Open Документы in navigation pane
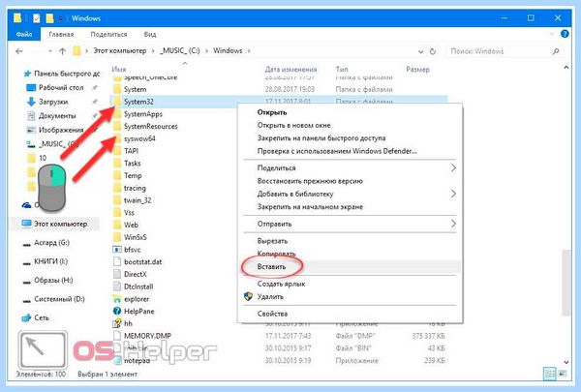581x392 pixels. [x=57, y=116]
